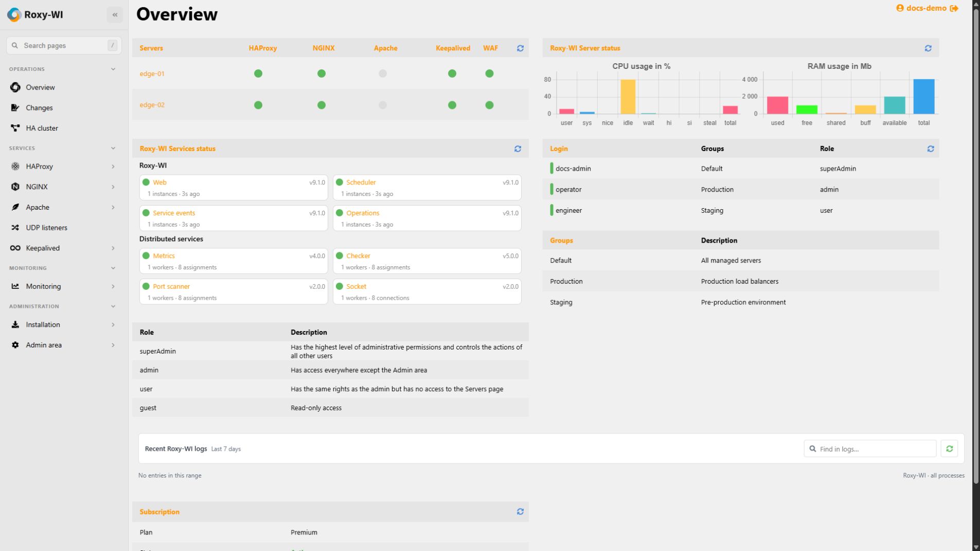
Task: Click the NGINX sidebar icon
Action: (15, 187)
